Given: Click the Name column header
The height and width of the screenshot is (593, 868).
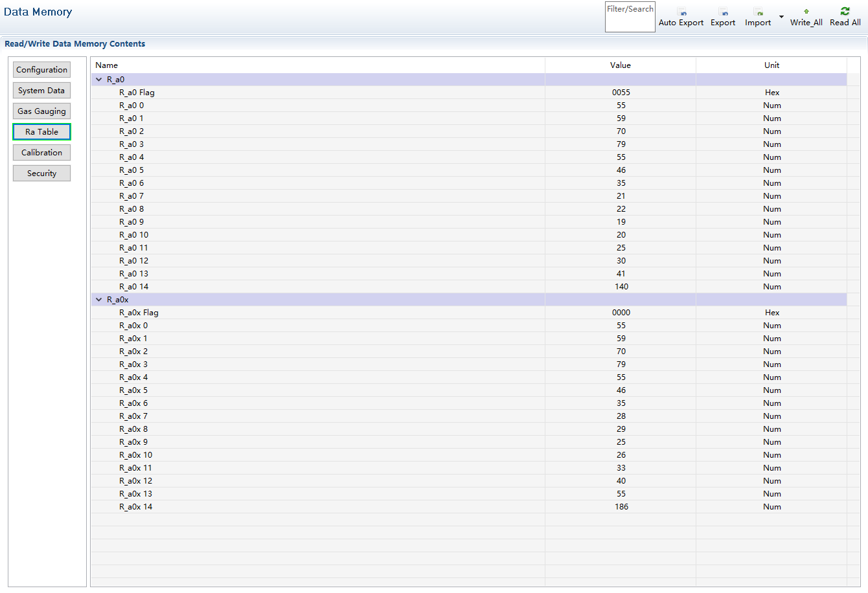Looking at the screenshot, I should pos(318,65).
